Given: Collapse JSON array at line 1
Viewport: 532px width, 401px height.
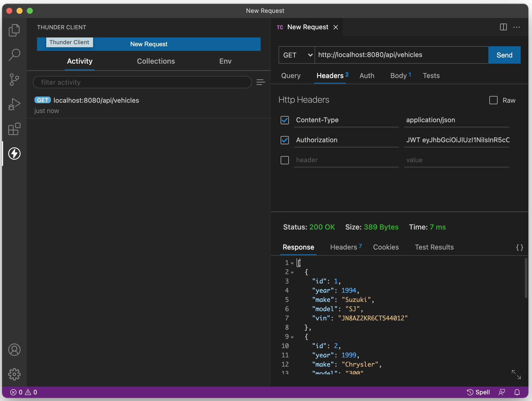Looking at the screenshot, I should coord(292,263).
